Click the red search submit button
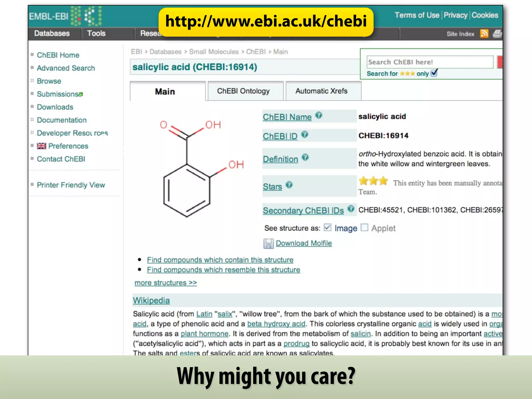The height and width of the screenshot is (399, 532). [x=500, y=62]
